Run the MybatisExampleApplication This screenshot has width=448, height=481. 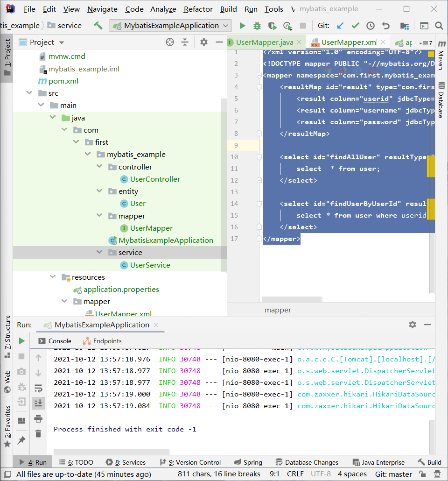(242, 26)
